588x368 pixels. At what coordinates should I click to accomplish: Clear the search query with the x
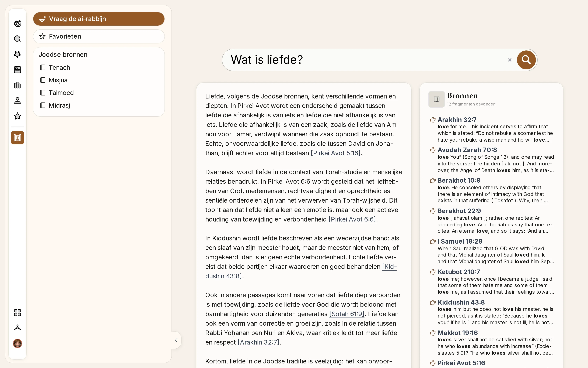pyautogui.click(x=510, y=60)
